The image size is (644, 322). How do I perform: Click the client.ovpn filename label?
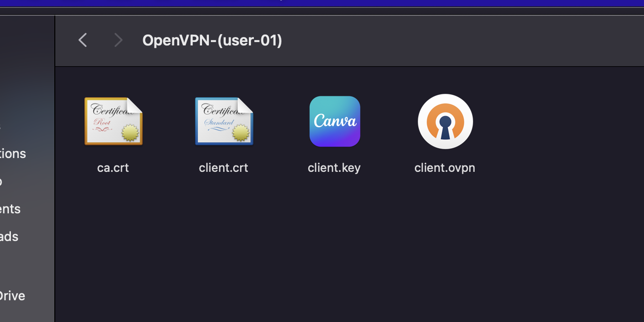[444, 167]
